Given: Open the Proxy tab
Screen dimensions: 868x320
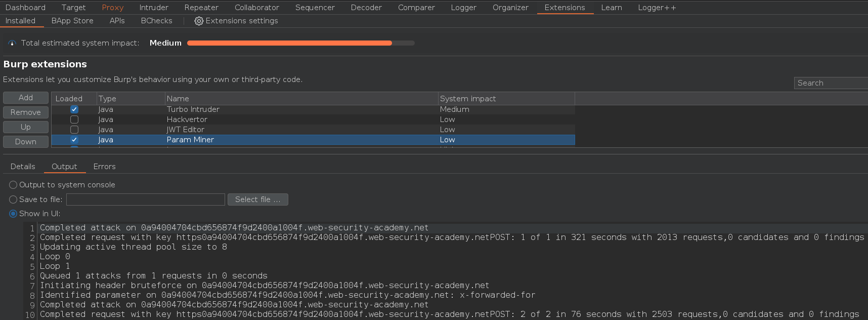Looking at the screenshot, I should point(112,8).
